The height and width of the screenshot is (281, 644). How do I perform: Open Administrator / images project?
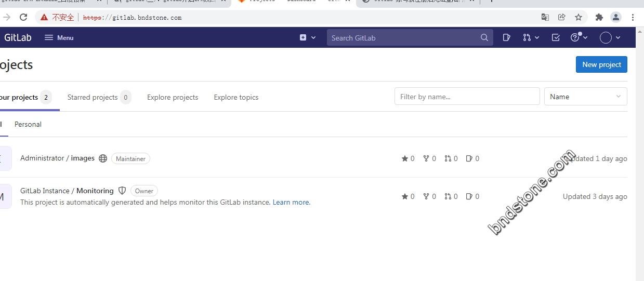coord(57,158)
